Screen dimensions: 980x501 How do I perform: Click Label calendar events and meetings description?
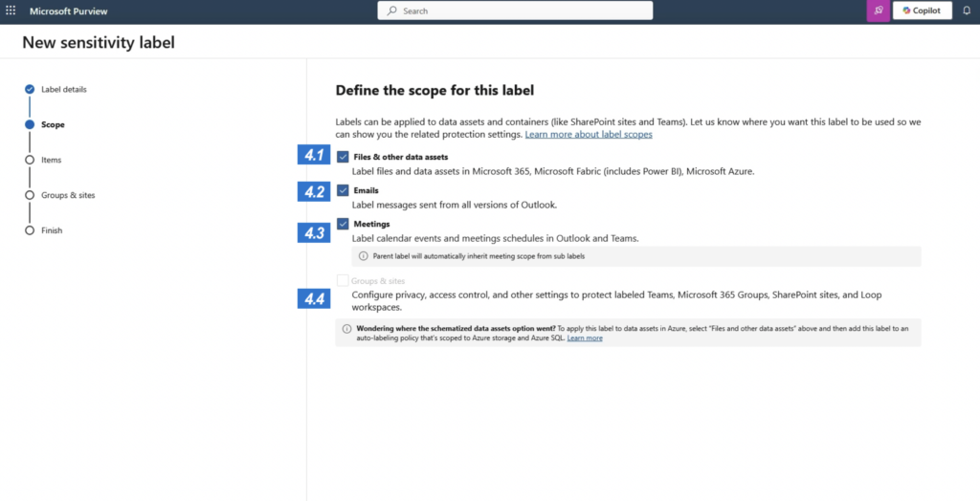pyautogui.click(x=495, y=238)
